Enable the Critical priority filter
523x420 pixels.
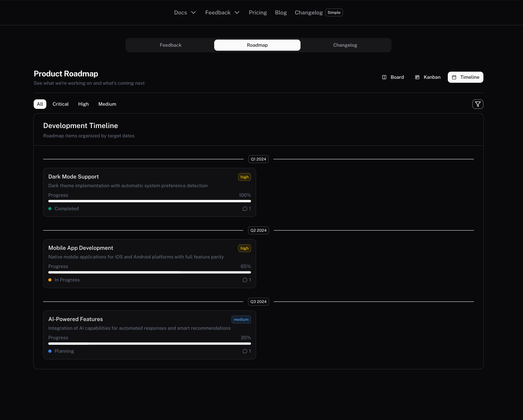coord(60,104)
